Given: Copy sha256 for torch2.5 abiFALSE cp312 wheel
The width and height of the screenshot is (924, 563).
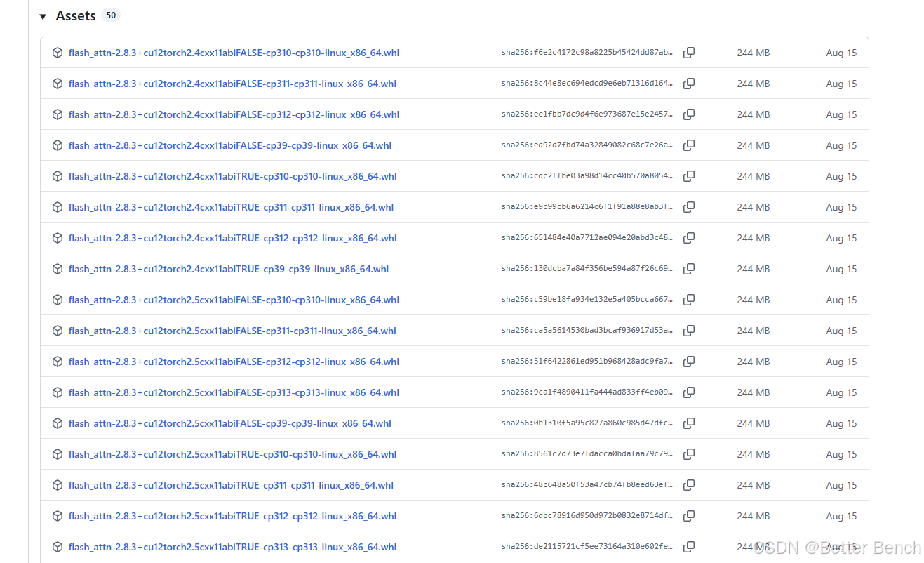Looking at the screenshot, I should [x=689, y=362].
